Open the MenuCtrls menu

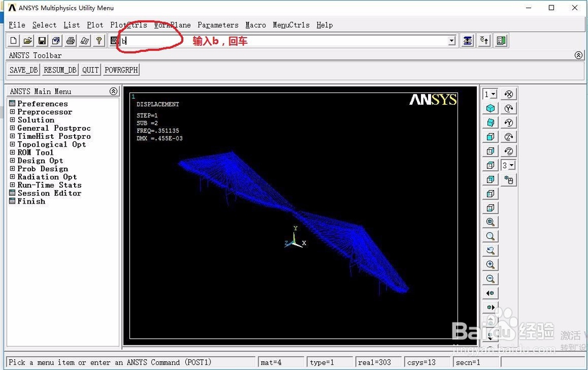(x=291, y=25)
